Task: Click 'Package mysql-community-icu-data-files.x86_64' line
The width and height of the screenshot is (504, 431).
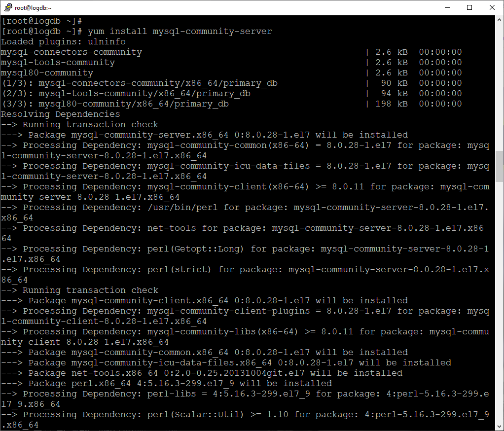Action: pyautogui.click(x=226, y=363)
